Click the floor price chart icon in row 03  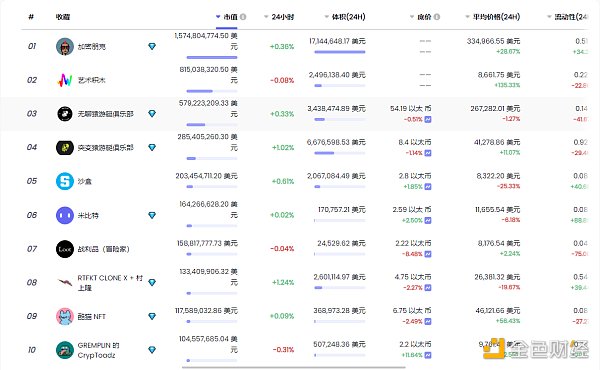coord(428,119)
